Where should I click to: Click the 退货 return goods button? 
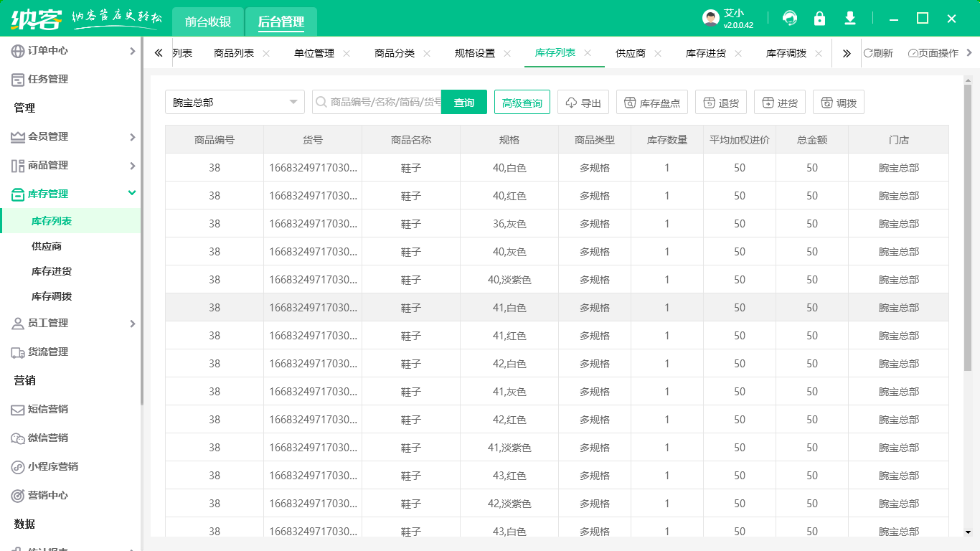point(721,103)
